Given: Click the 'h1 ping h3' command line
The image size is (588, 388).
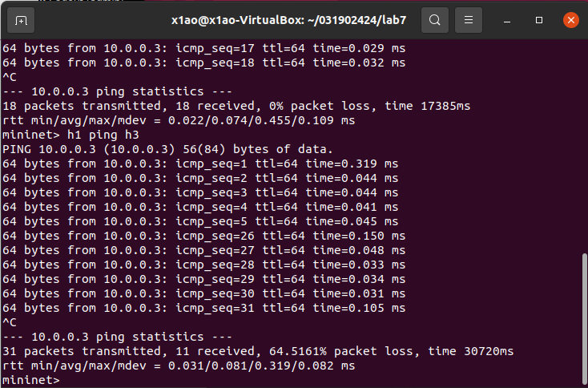Looking at the screenshot, I should coord(70,135).
